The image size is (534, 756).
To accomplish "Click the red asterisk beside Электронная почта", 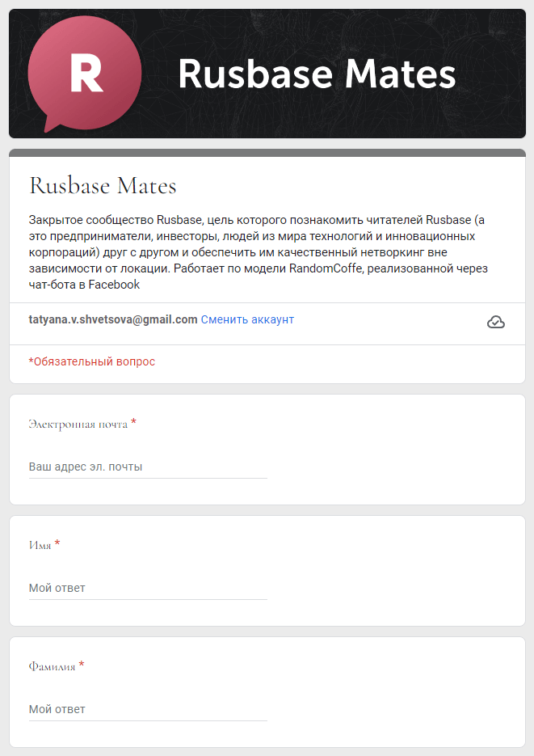I will [x=133, y=422].
